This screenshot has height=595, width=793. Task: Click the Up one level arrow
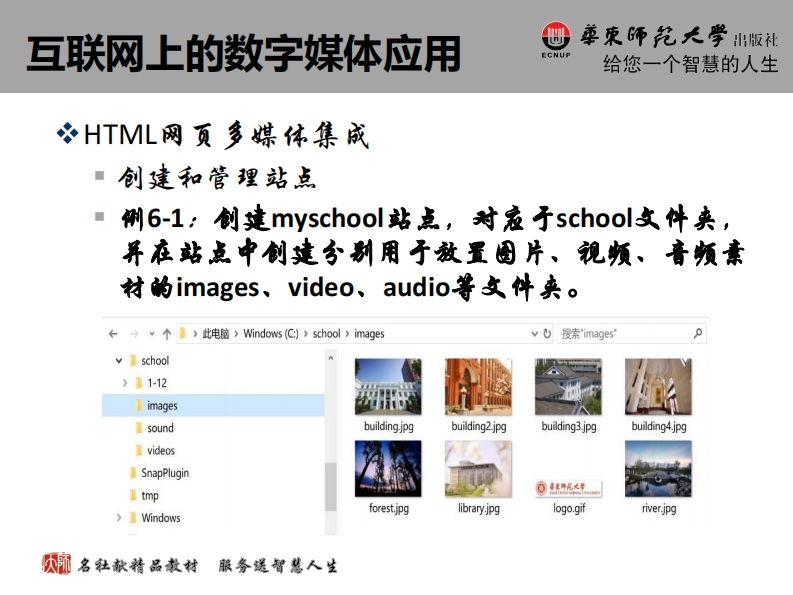(166, 334)
